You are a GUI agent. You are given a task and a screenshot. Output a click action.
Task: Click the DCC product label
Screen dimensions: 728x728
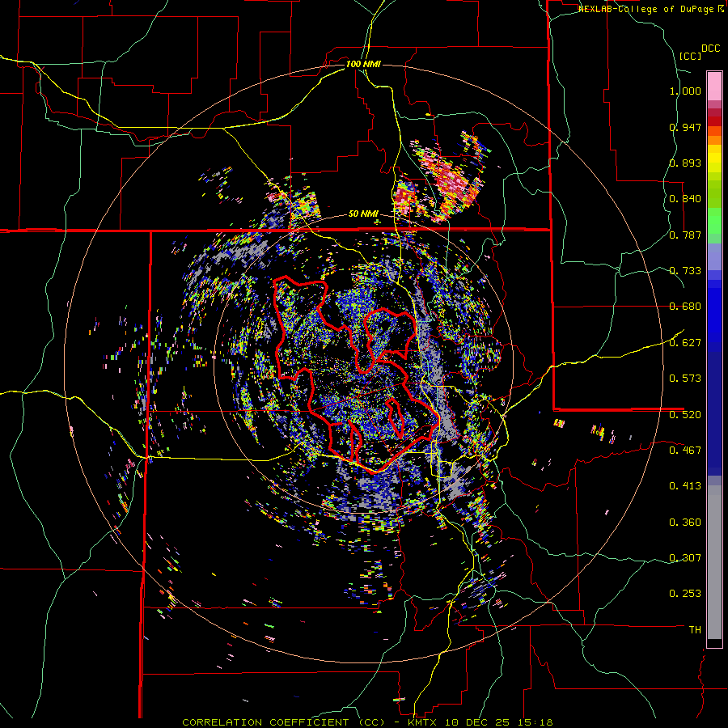coord(710,49)
